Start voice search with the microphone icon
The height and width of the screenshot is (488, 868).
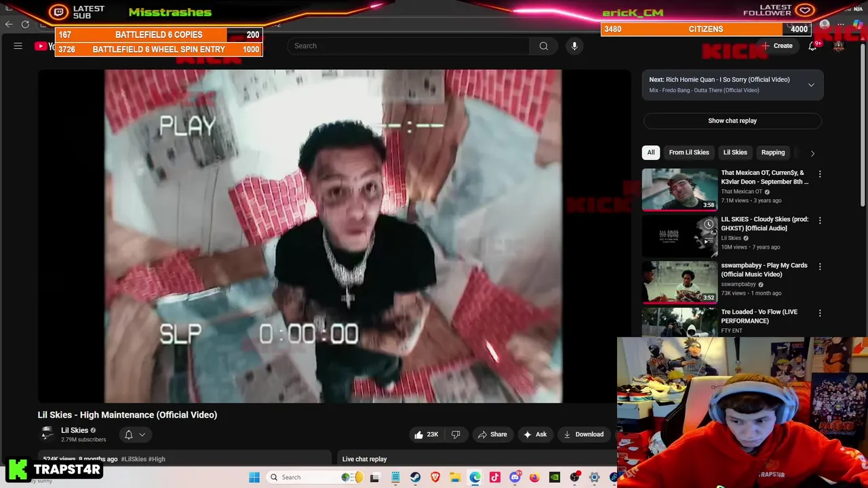pyautogui.click(x=574, y=46)
